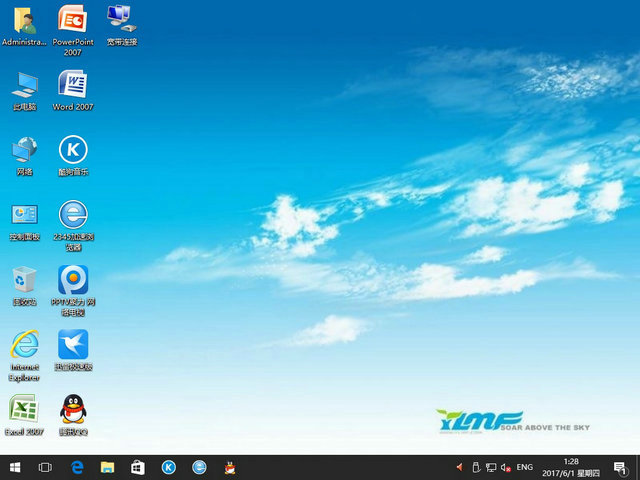Select the Recycle Bin on the desktop
640x480 pixels.
23,279
